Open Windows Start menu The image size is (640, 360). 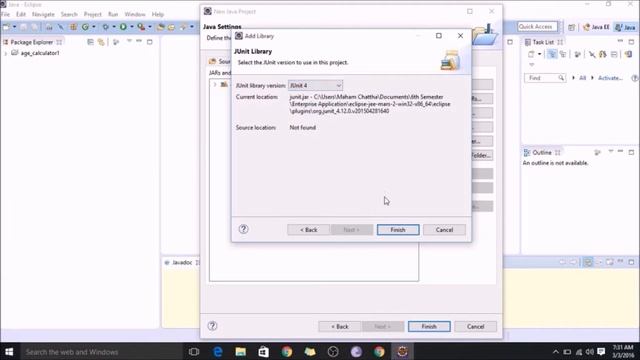tap(9, 351)
